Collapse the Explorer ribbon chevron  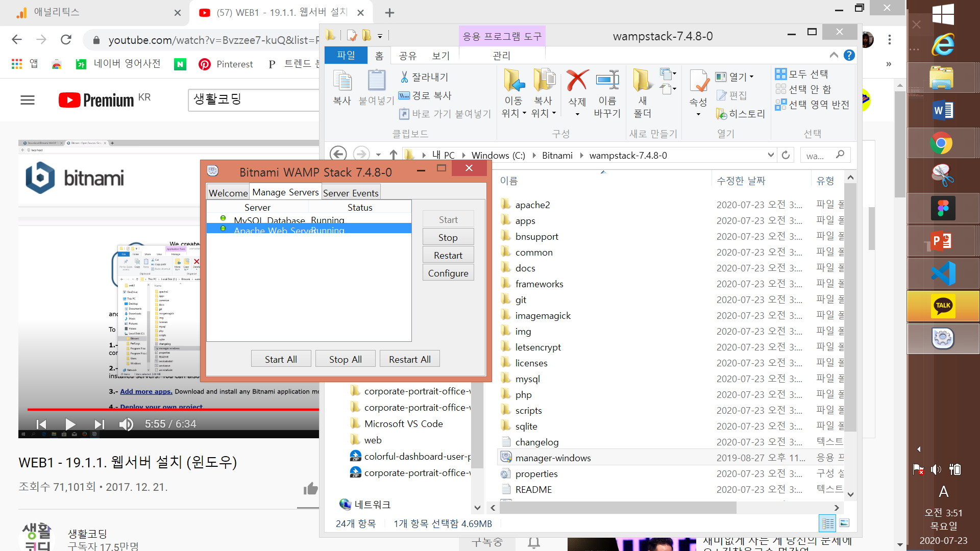[834, 55]
